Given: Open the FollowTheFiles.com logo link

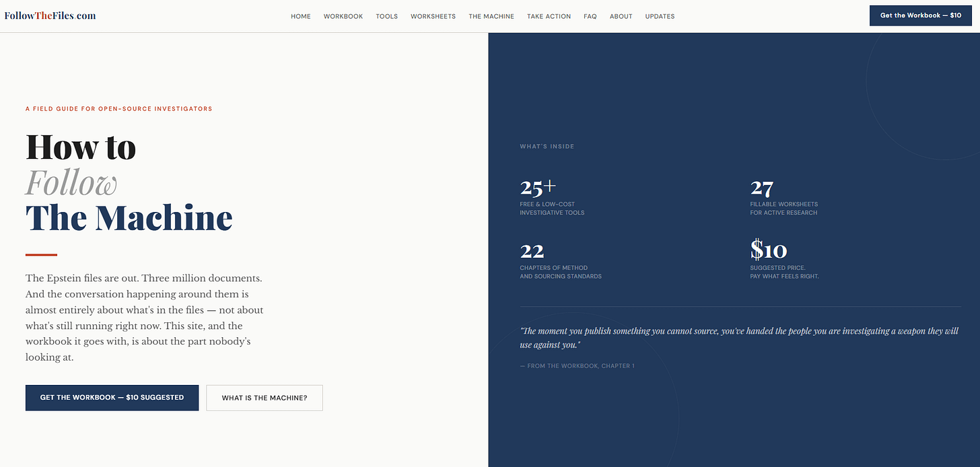Looking at the screenshot, I should [50, 15].
